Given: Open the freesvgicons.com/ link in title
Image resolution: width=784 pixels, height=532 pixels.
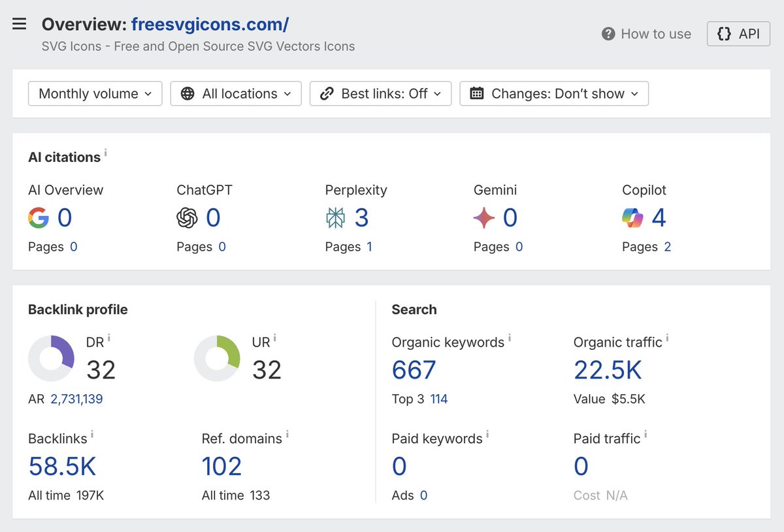Looking at the screenshot, I should tap(210, 25).
